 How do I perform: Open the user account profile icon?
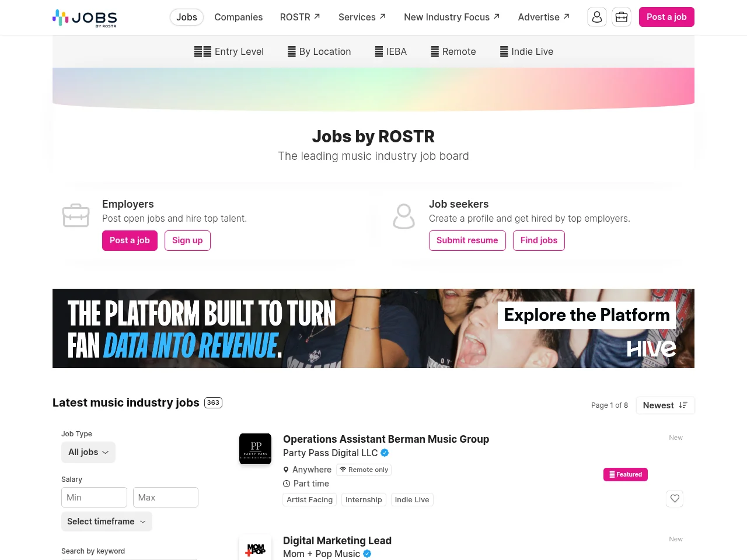point(597,17)
